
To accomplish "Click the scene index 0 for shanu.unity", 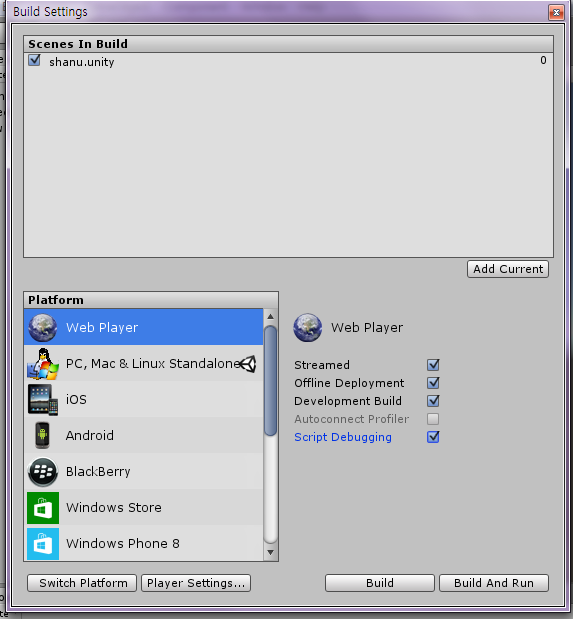I will point(543,60).
